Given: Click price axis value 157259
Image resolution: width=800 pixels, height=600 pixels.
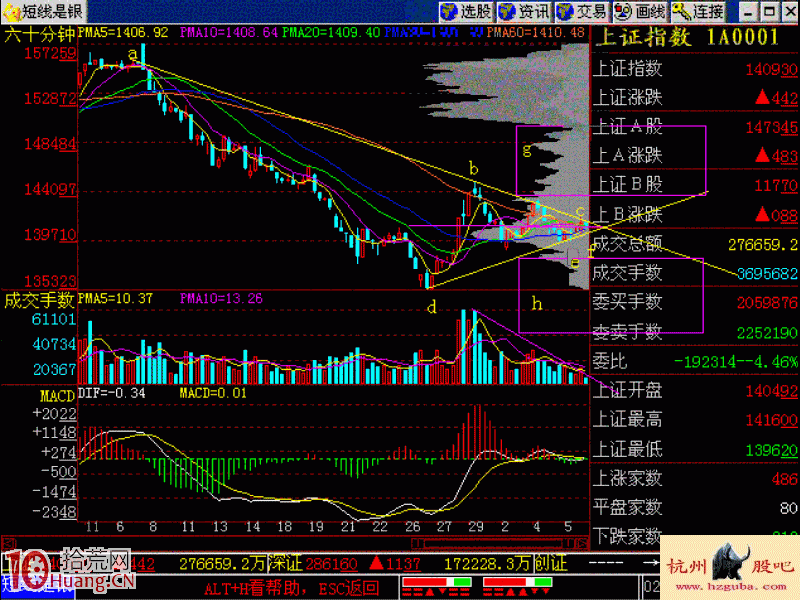Looking at the screenshot, I should tap(50, 53).
